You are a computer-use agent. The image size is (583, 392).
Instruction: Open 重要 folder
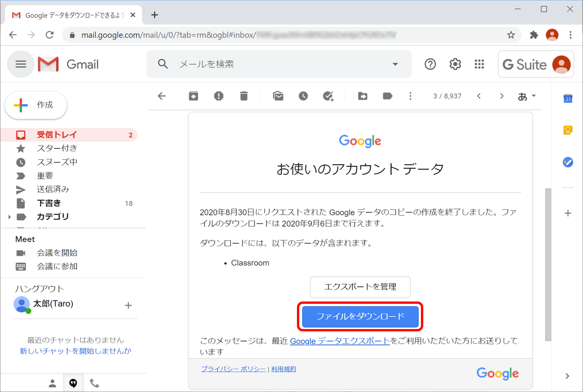[x=45, y=176]
